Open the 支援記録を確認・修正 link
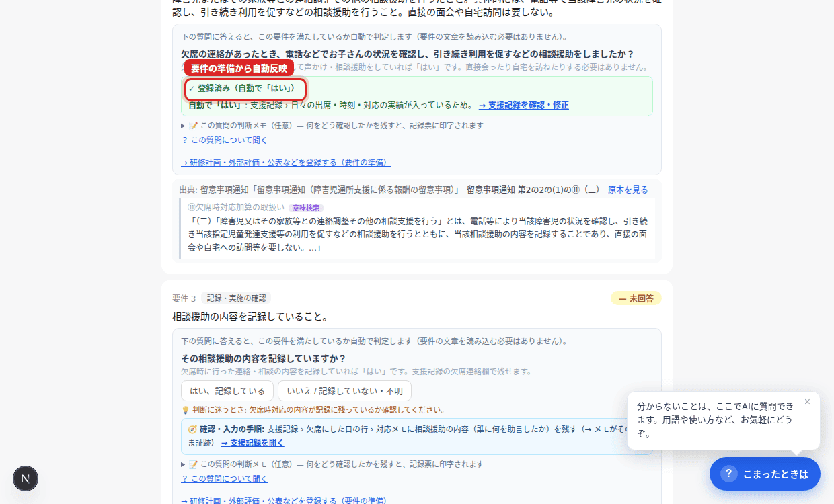This screenshot has width=834, height=504. [524, 105]
